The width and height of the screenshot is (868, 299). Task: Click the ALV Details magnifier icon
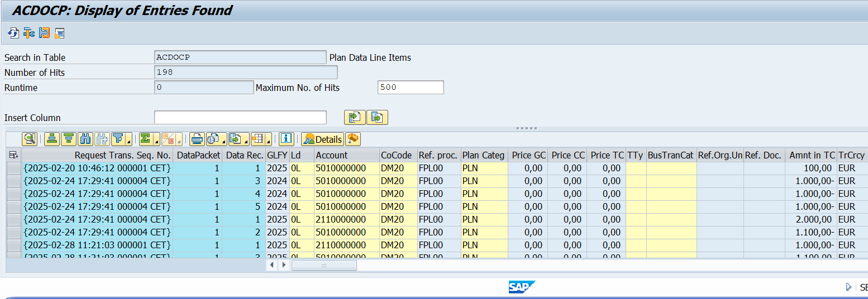pyautogui.click(x=30, y=139)
